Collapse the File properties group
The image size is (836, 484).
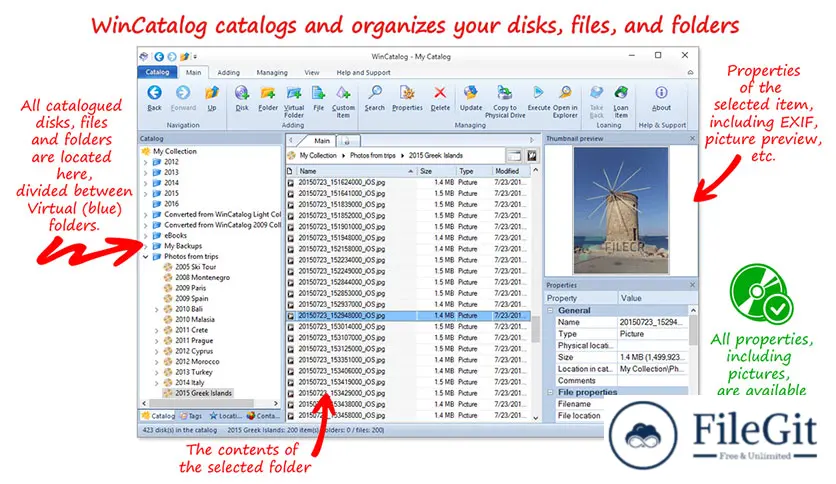coord(550,392)
